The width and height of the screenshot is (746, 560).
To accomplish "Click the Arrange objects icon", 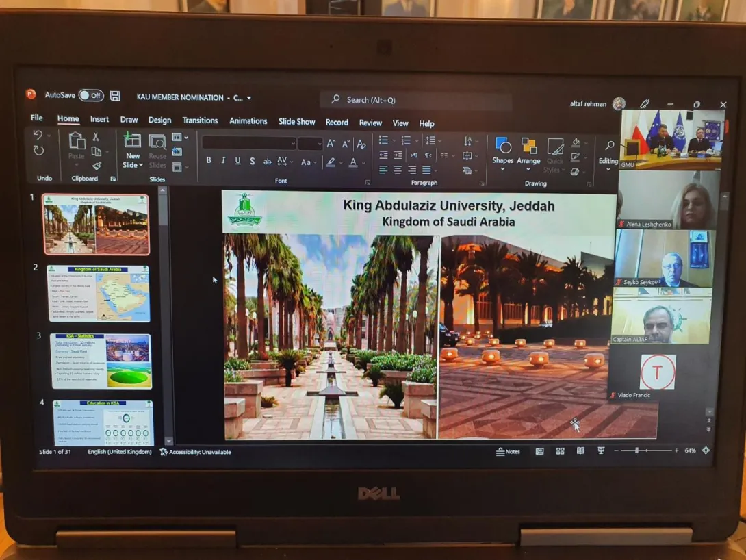I will [x=528, y=149].
